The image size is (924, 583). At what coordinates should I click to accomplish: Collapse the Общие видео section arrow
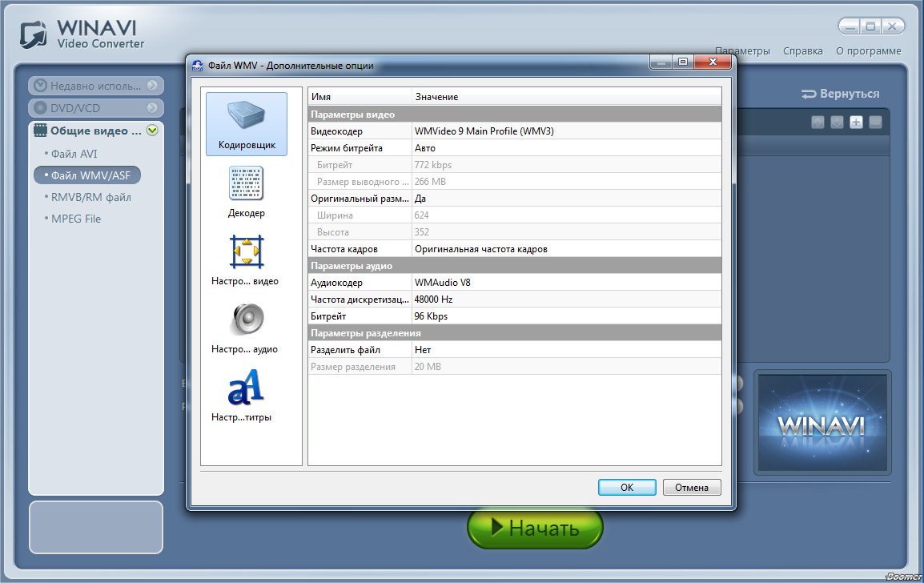pos(152,131)
